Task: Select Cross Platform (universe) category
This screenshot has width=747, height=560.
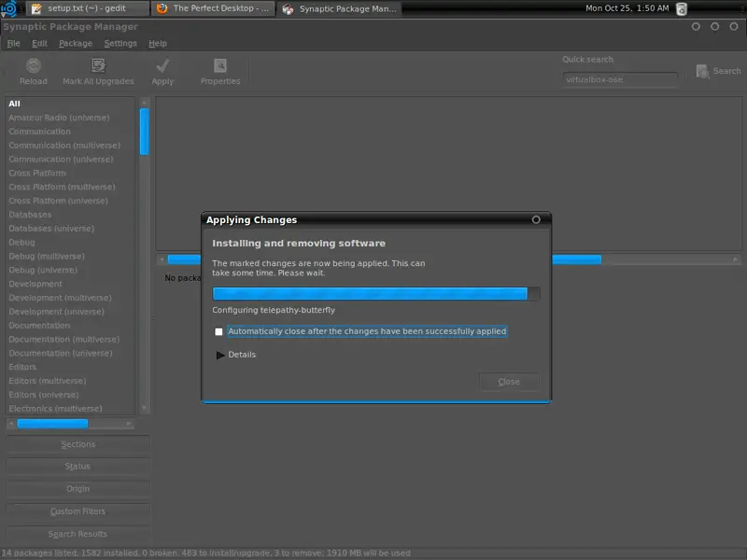Action: pyautogui.click(x=71, y=201)
